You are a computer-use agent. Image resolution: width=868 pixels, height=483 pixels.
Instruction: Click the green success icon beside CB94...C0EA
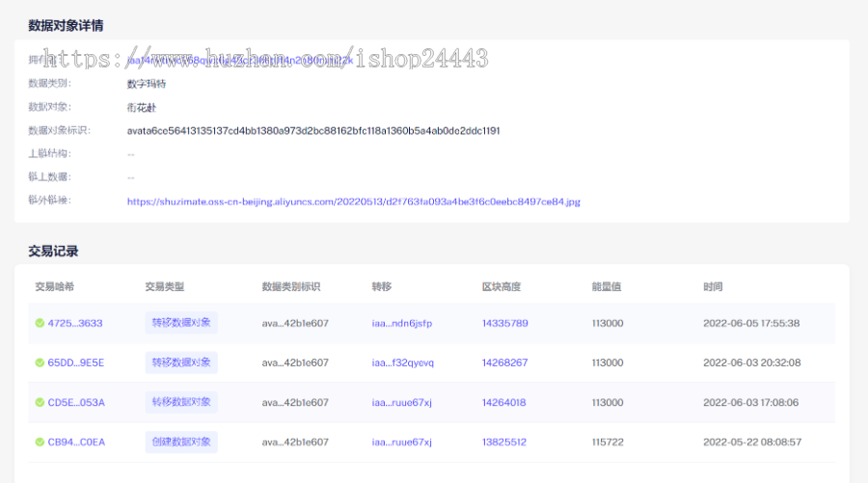point(40,443)
